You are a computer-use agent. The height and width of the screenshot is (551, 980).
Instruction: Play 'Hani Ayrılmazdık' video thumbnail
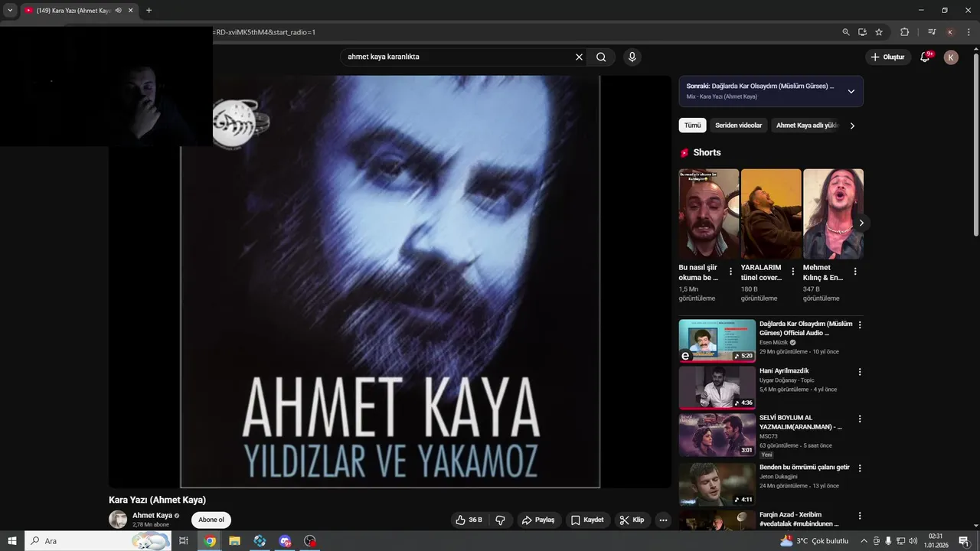[717, 388]
